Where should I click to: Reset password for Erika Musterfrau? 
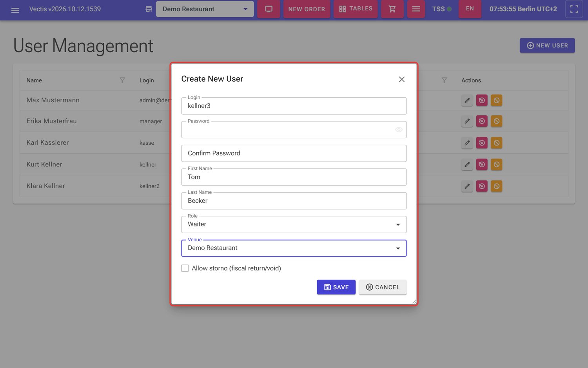(x=482, y=121)
